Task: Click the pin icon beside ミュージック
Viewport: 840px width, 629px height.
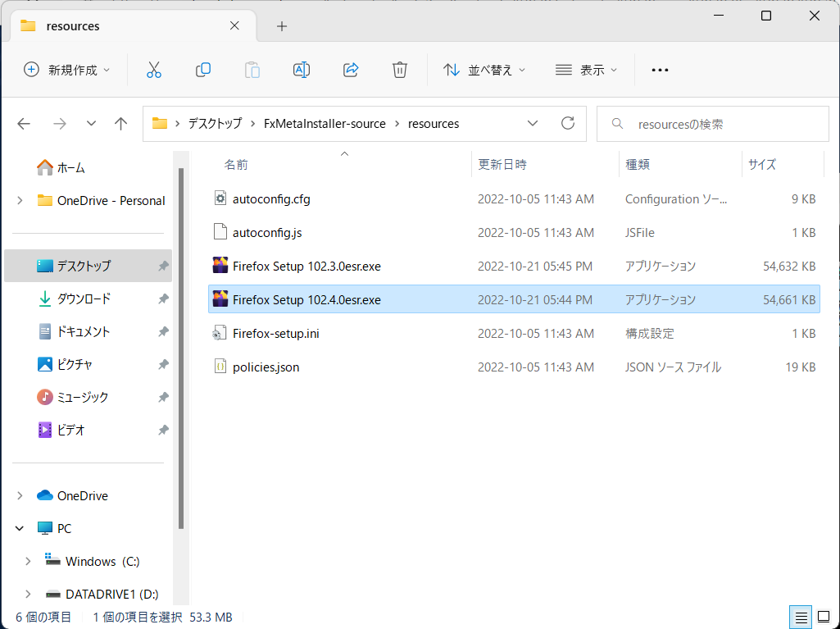Action: [163, 398]
